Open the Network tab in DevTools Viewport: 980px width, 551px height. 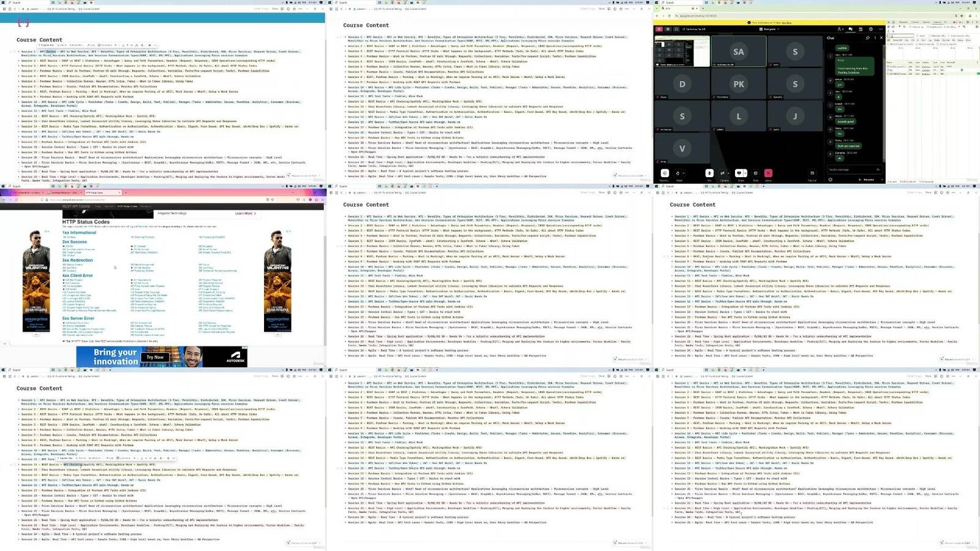pos(937,22)
